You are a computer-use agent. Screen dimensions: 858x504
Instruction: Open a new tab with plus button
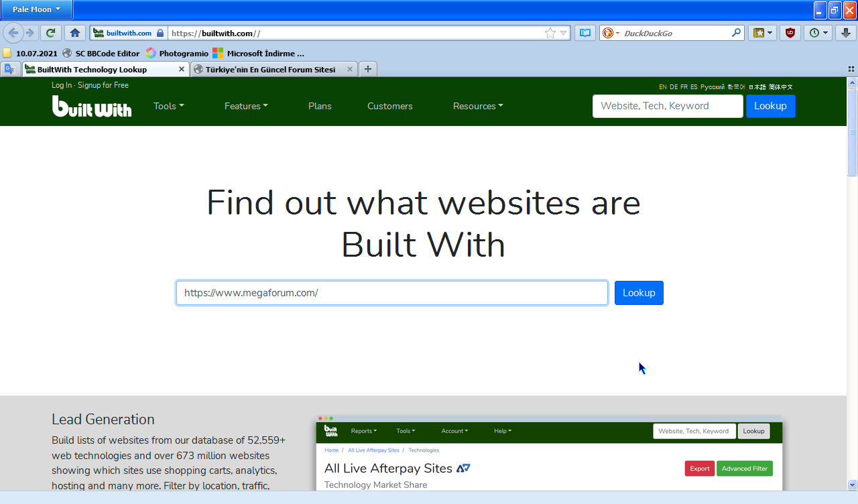368,69
